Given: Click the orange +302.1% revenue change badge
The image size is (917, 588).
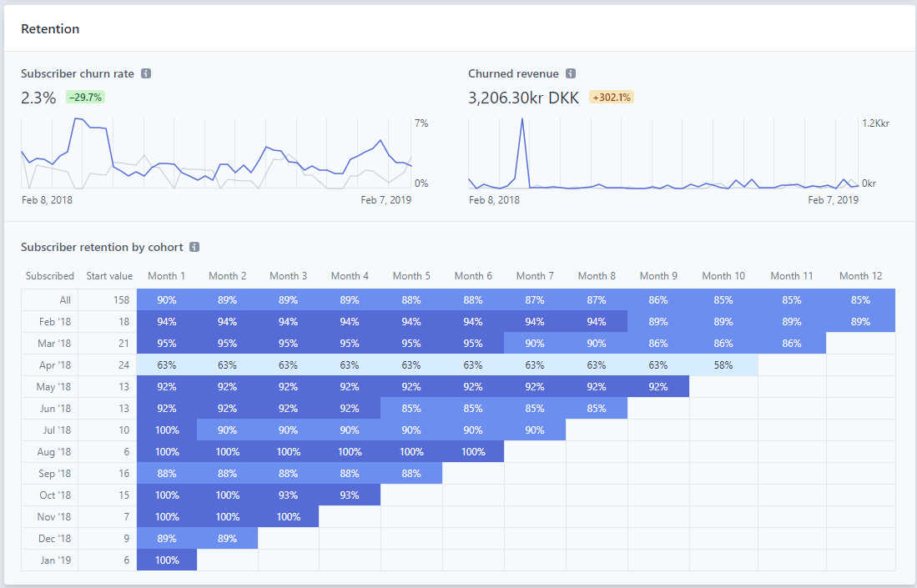Looking at the screenshot, I should click(x=612, y=98).
